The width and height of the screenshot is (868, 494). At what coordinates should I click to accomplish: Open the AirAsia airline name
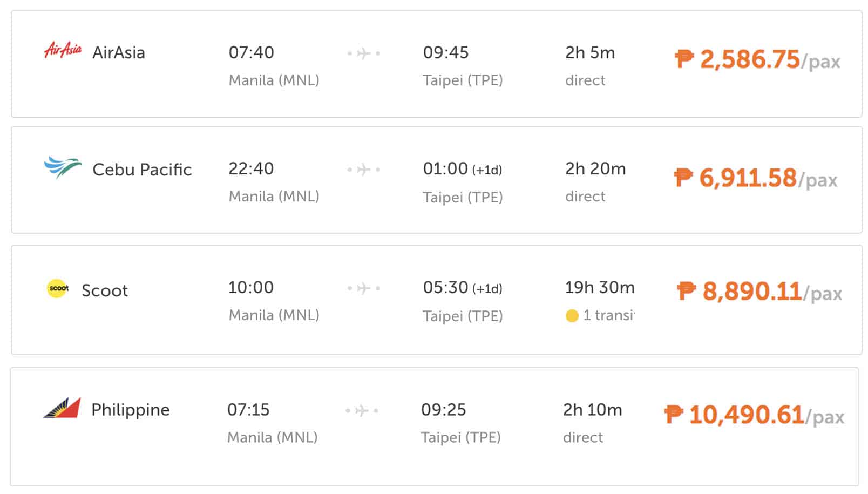119,53
